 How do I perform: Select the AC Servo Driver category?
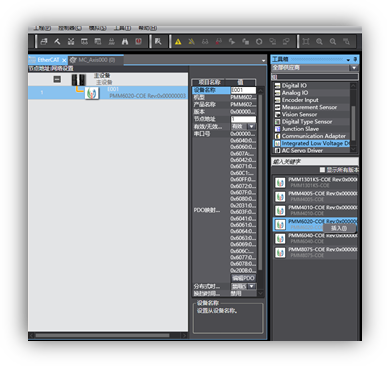pyautogui.click(x=302, y=150)
